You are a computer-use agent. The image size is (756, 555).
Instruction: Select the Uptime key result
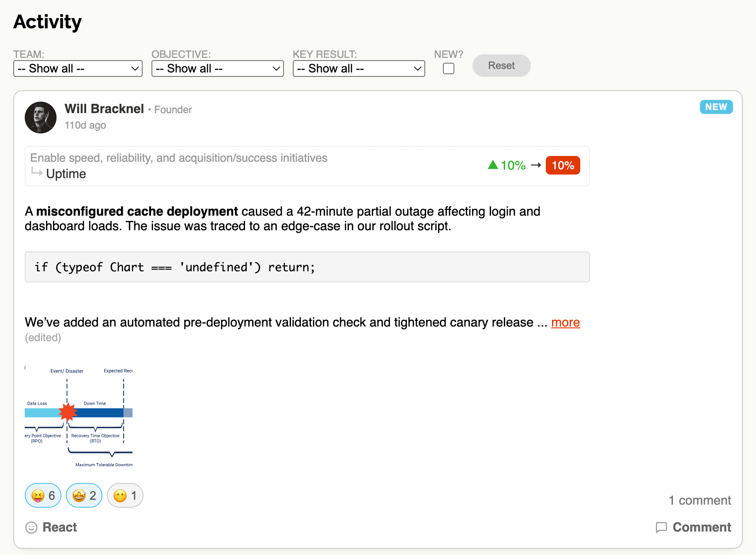(66, 174)
